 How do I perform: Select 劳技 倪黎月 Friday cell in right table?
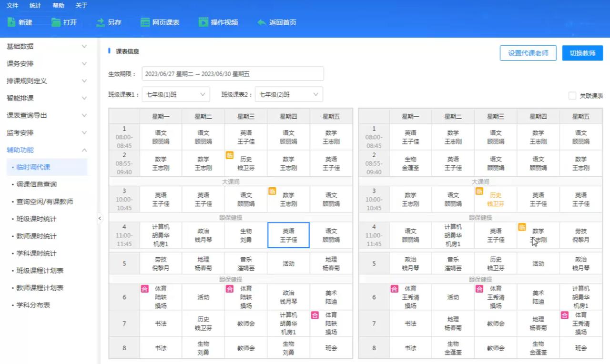coord(581,235)
